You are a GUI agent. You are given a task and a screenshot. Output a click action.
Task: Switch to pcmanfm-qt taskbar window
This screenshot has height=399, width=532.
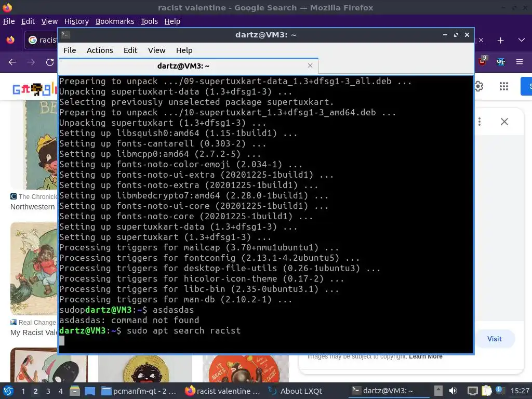(x=139, y=391)
